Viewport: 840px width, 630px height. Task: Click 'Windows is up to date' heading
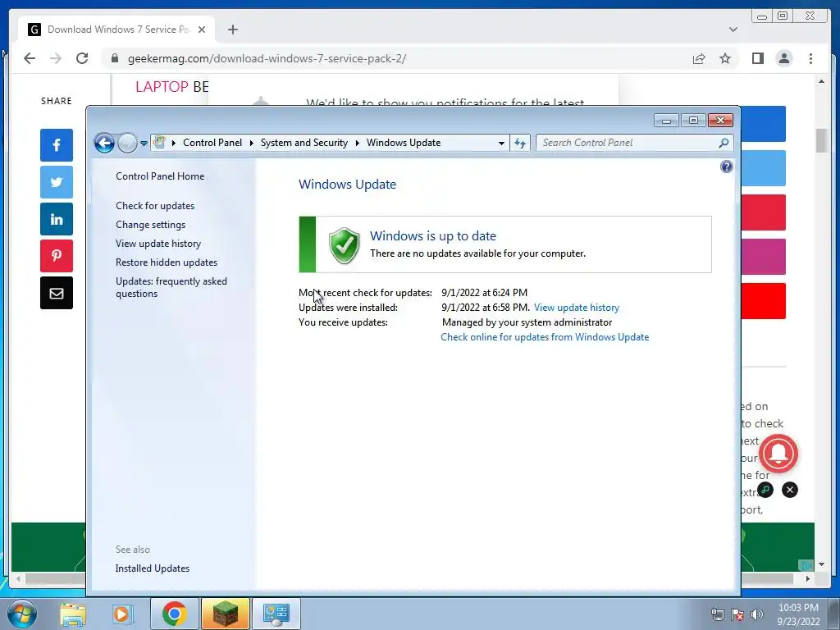point(433,235)
